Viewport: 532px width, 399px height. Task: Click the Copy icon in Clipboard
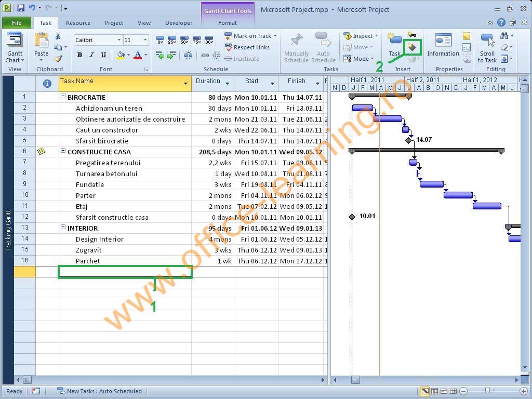point(58,47)
